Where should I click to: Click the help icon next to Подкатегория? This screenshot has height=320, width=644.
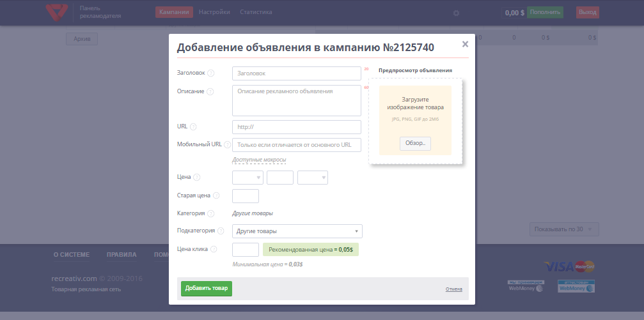pyautogui.click(x=221, y=231)
